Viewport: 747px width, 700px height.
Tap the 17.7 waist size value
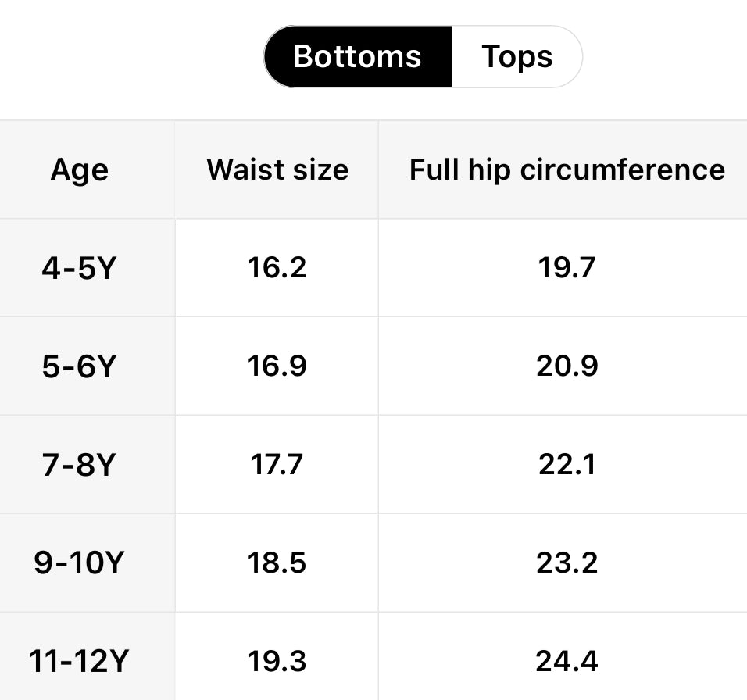click(277, 465)
